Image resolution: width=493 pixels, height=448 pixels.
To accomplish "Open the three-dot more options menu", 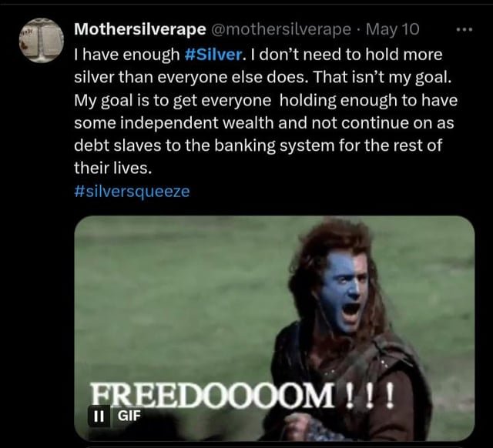I will tap(464, 30).
